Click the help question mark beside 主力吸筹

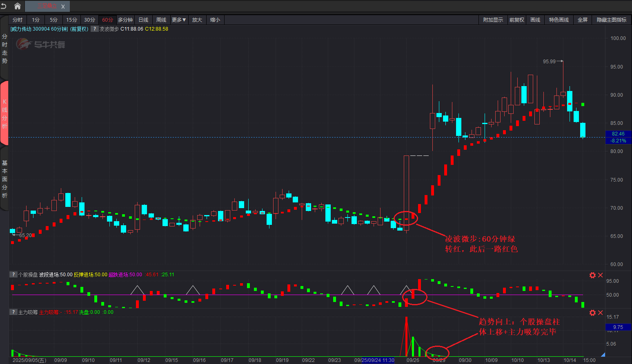pyautogui.click(x=13, y=312)
